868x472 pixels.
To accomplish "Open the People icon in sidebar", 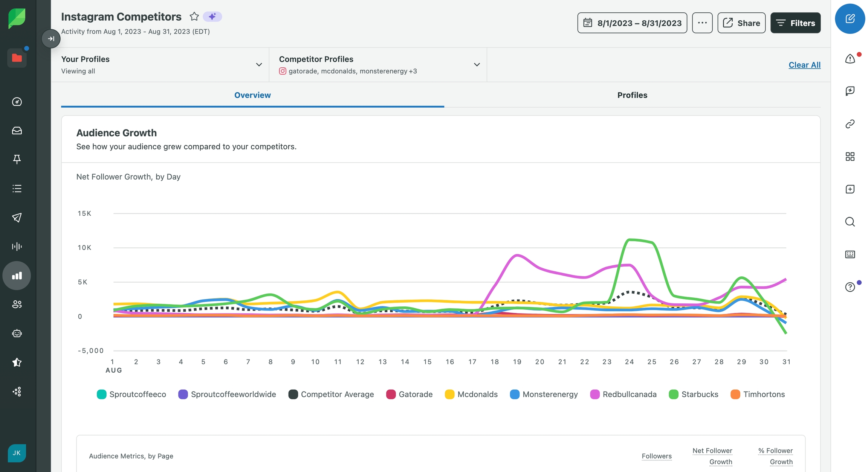I will (17, 305).
